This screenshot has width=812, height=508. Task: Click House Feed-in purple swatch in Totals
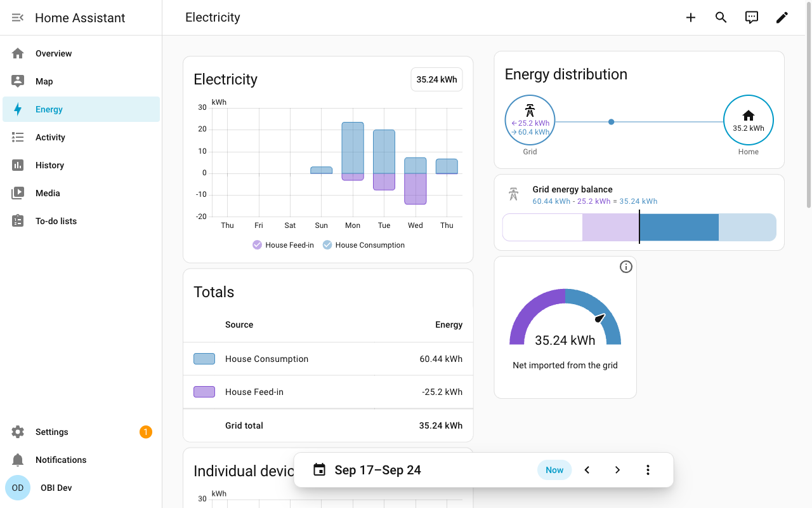coord(204,392)
